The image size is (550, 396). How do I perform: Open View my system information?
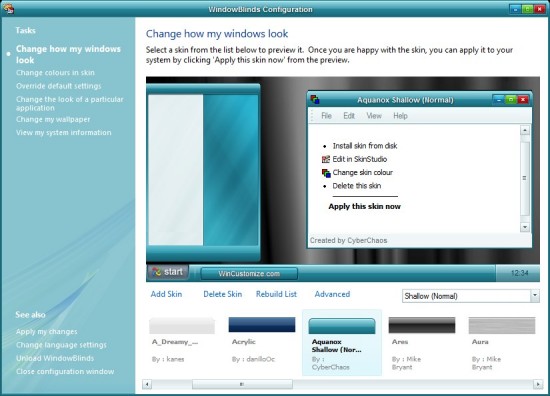coord(63,133)
